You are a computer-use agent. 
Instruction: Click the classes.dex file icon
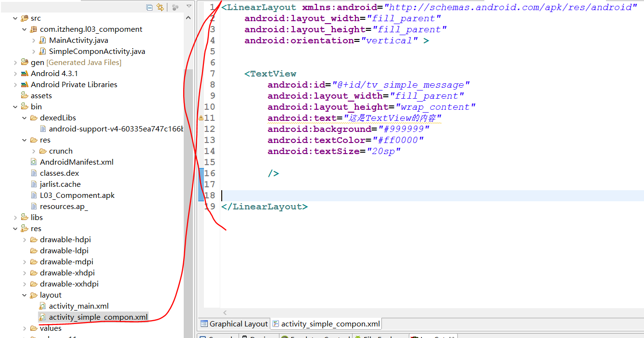coord(34,173)
